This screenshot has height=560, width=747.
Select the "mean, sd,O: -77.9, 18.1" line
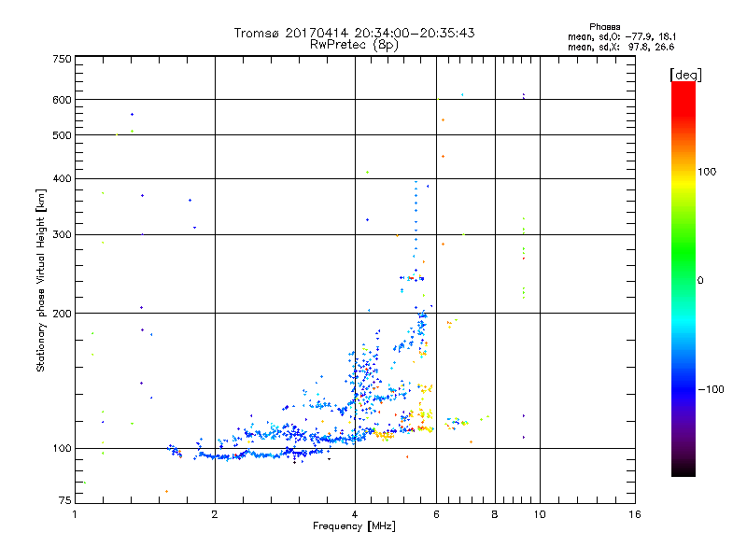point(622,36)
